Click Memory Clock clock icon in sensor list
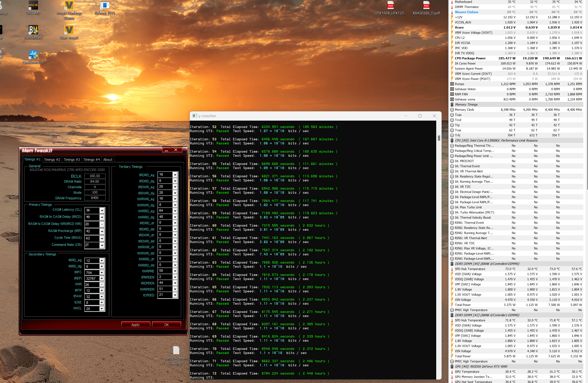The height and width of the screenshot is (383, 588). (x=452, y=110)
